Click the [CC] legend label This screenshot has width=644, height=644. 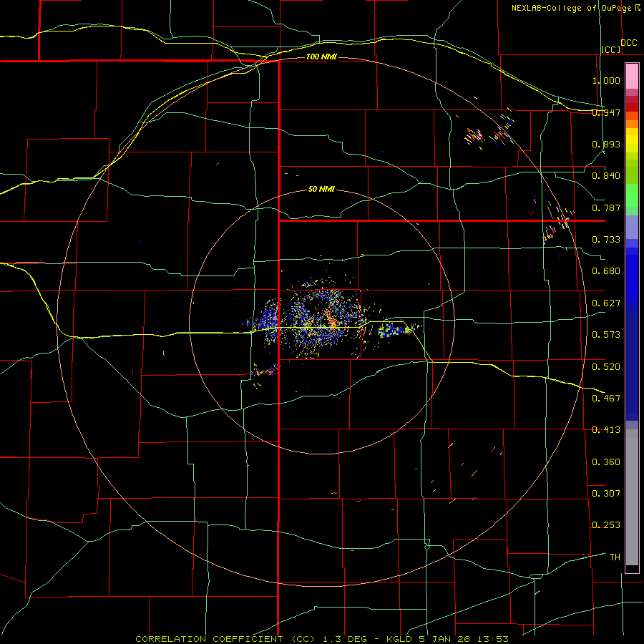[x=611, y=49]
